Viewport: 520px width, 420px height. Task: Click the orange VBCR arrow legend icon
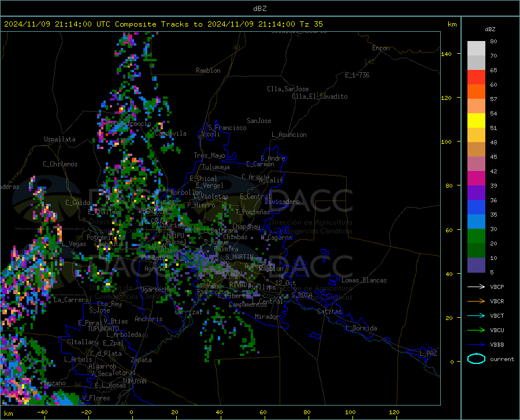click(476, 301)
